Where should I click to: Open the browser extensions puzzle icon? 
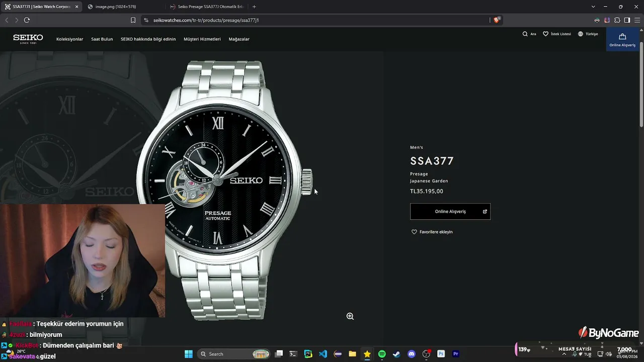(x=617, y=20)
